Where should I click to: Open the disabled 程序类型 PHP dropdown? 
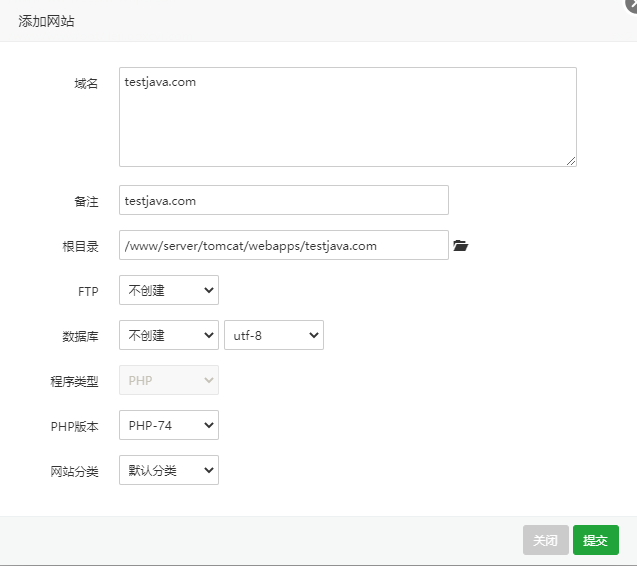tap(169, 380)
